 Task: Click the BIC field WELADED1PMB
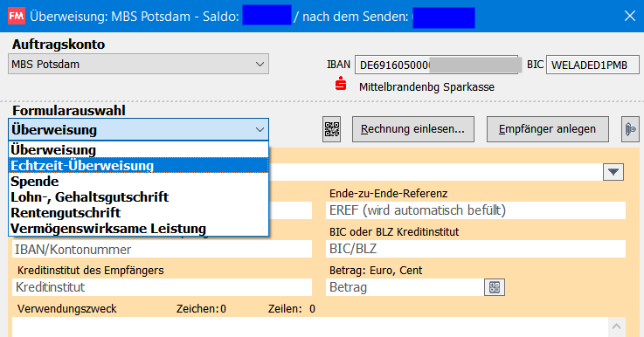click(x=592, y=65)
